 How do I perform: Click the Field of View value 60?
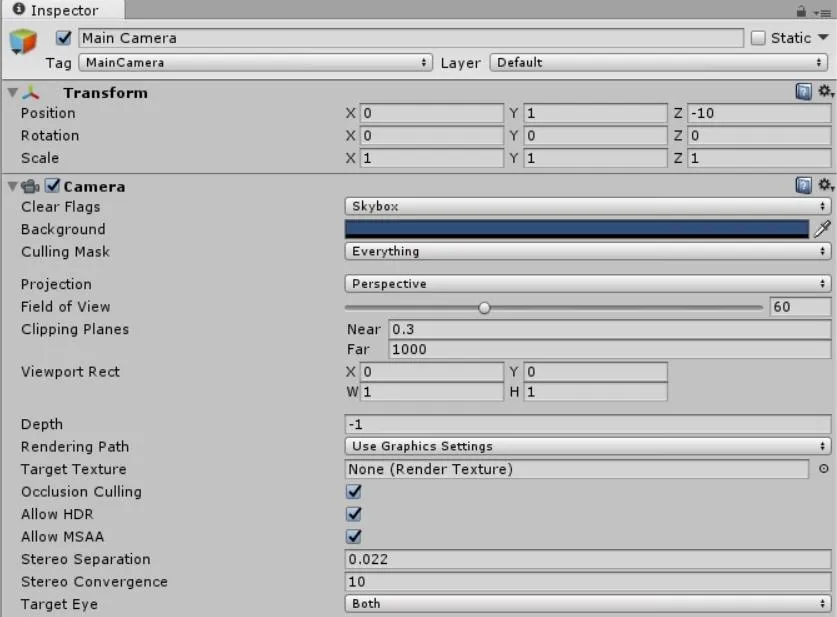coord(800,306)
